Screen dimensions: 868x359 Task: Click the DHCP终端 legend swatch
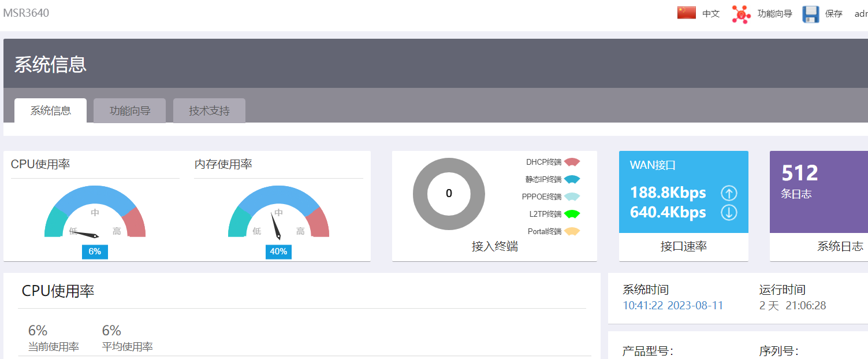(572, 162)
